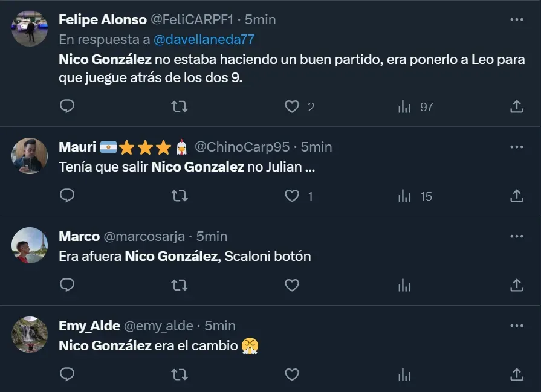The height and width of the screenshot is (392, 541).
Task: Share Felipe Alonso's tweet
Action: point(517,107)
